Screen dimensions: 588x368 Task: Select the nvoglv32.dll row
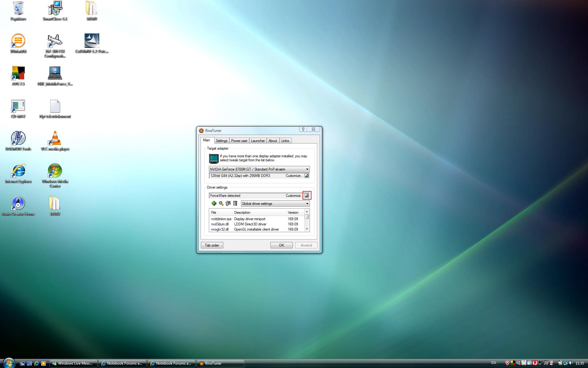coord(257,229)
